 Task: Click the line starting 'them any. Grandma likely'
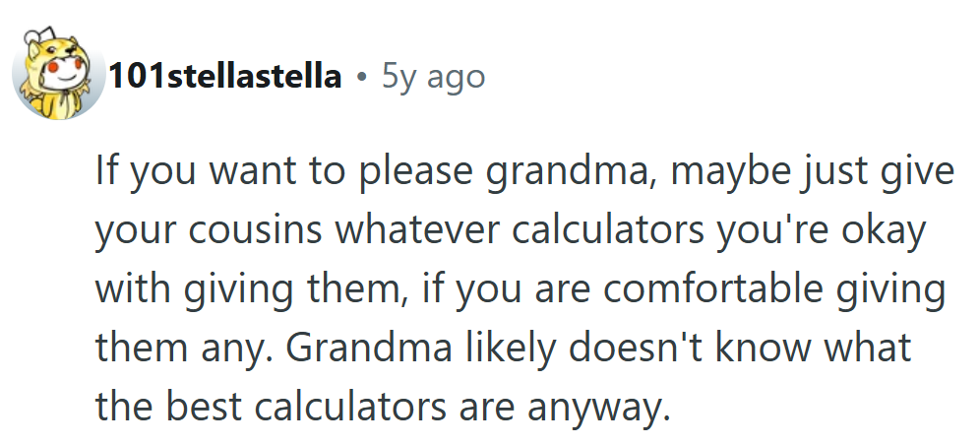[503, 349]
